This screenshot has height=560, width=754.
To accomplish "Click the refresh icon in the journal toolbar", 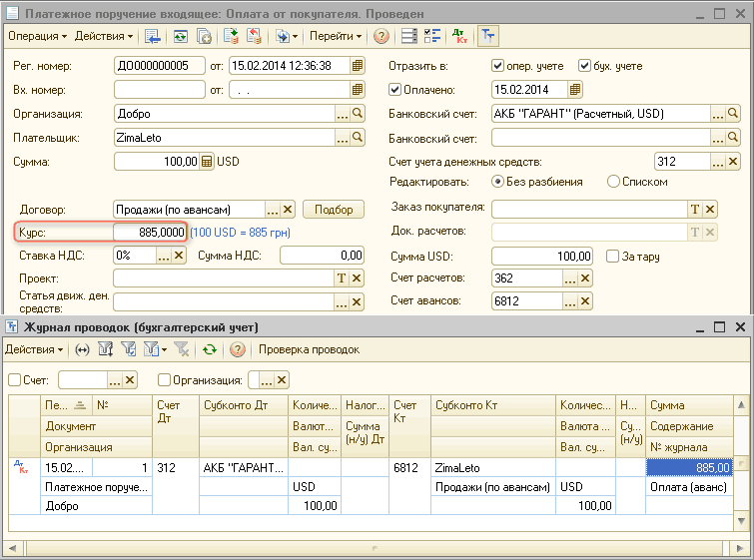I will pyautogui.click(x=209, y=349).
